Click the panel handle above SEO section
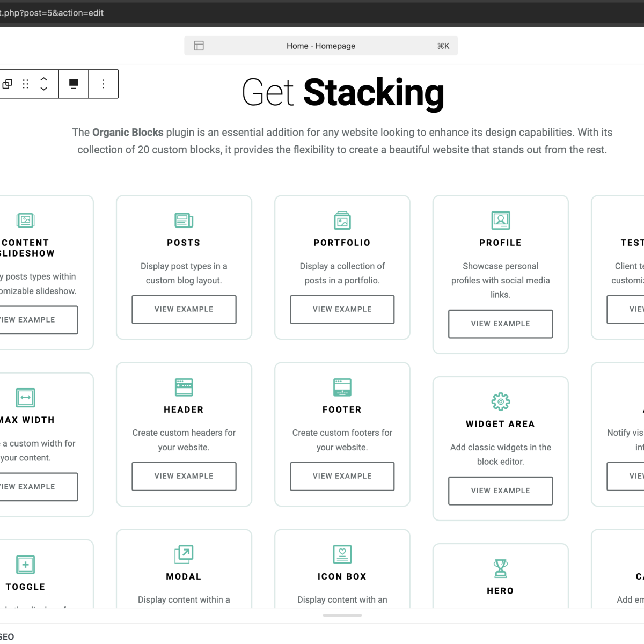The width and height of the screenshot is (644, 644). click(x=342, y=616)
